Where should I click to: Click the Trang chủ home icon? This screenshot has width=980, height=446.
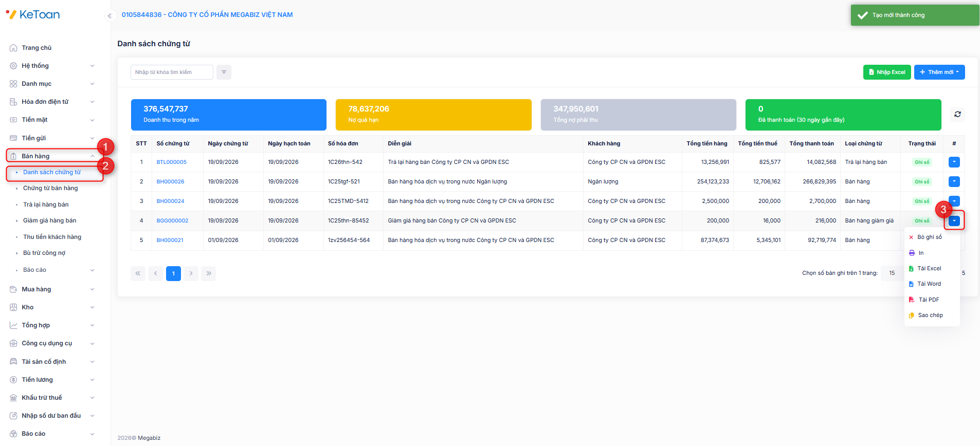point(13,48)
